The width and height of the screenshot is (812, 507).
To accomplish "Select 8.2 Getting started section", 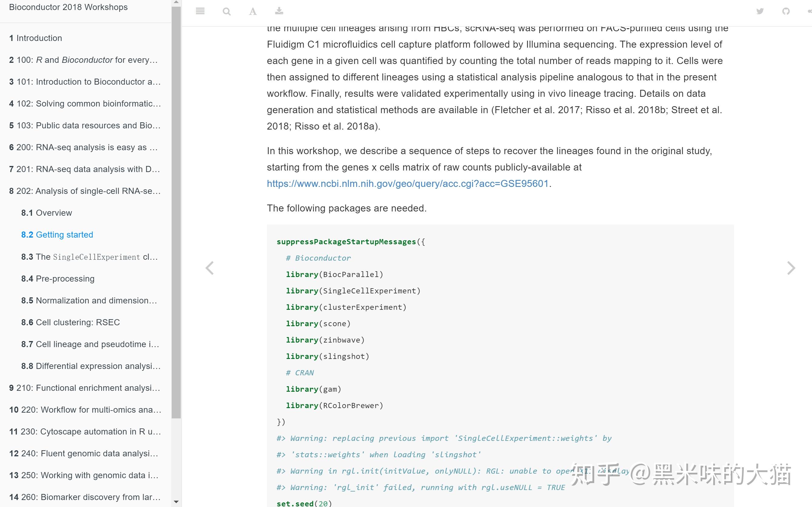I will (x=57, y=235).
